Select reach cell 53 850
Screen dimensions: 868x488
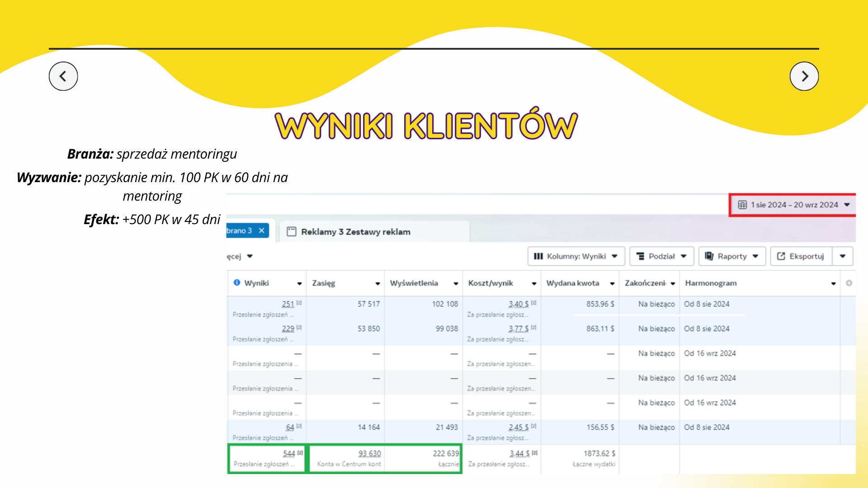tap(368, 328)
